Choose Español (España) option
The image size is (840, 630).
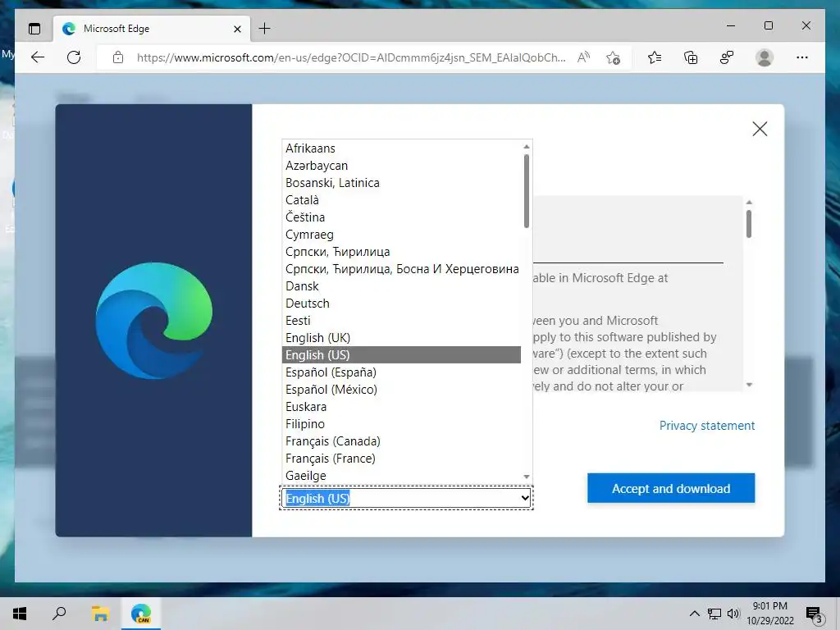point(401,372)
